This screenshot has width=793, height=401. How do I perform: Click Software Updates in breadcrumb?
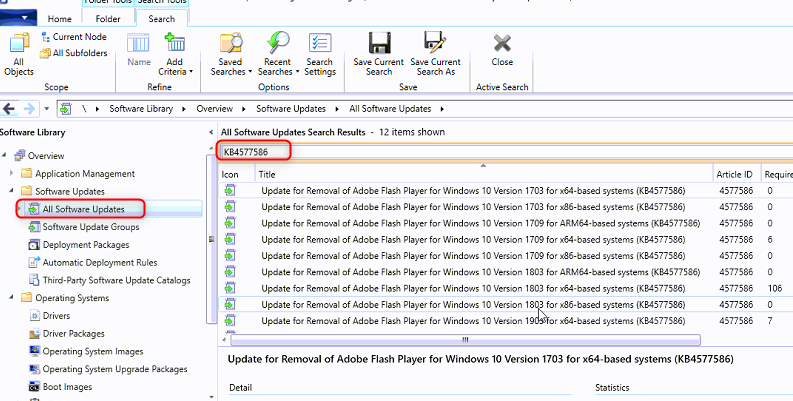(x=291, y=109)
